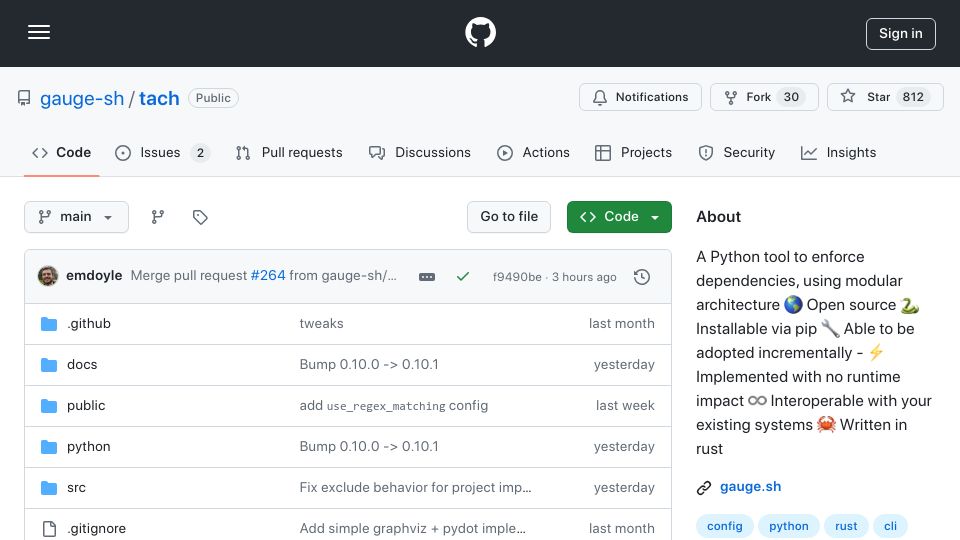960x540 pixels.
Task: Click the repository icon before gauge-sh
Action: pos(24,98)
